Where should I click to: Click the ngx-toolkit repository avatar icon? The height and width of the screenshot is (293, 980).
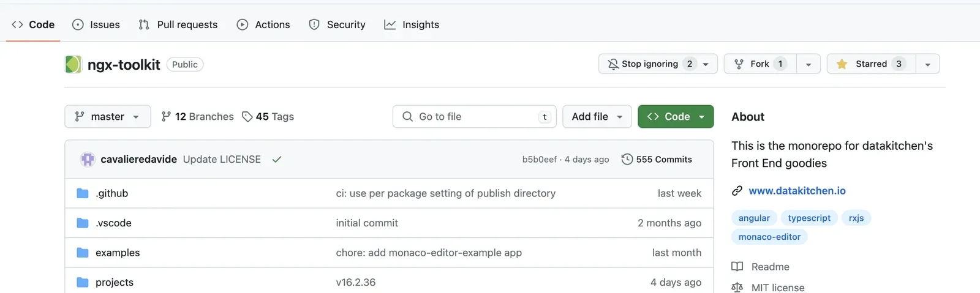73,64
